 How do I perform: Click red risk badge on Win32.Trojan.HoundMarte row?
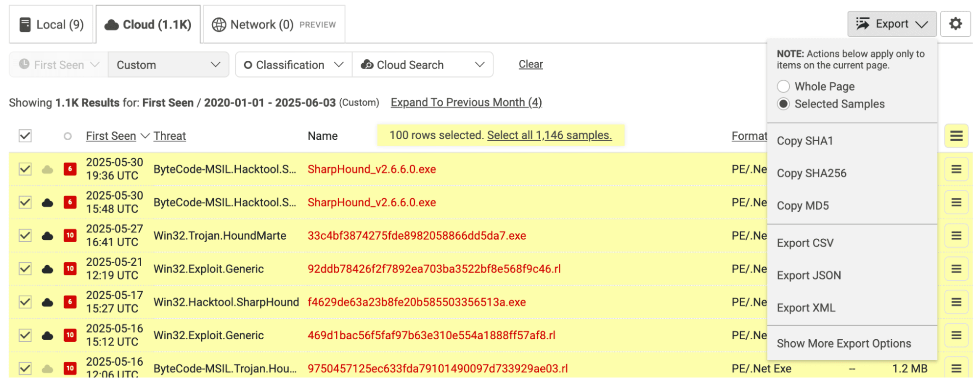(70, 236)
